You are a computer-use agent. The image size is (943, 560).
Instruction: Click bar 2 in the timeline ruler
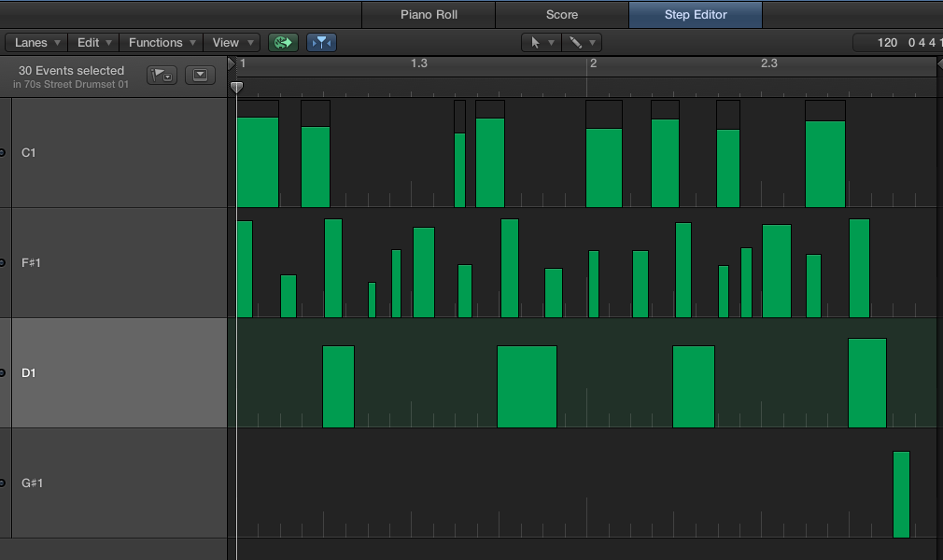592,64
